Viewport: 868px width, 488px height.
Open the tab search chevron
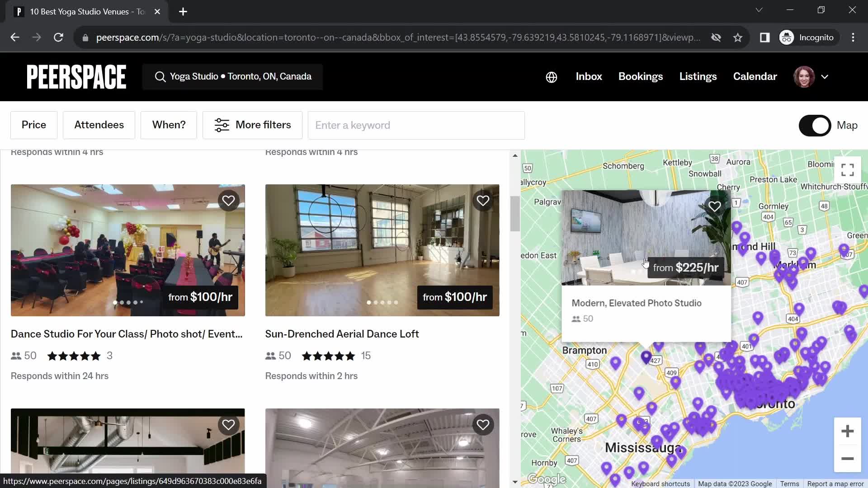[759, 10]
